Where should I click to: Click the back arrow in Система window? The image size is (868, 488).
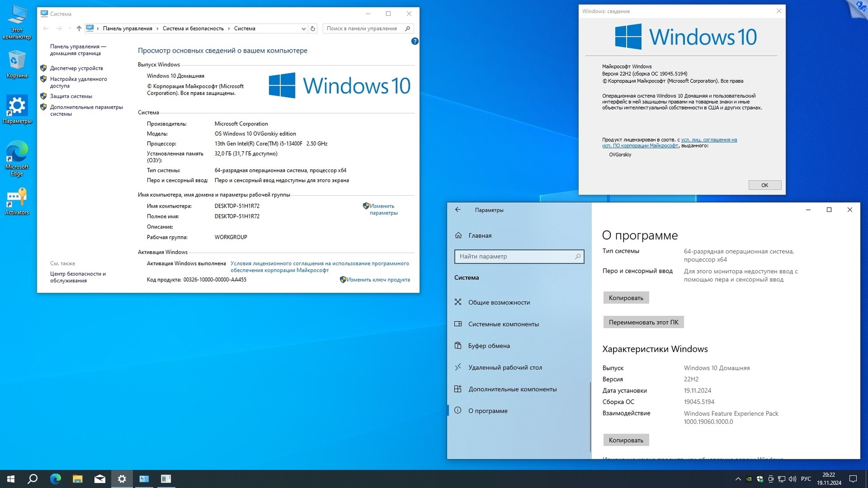(46, 29)
